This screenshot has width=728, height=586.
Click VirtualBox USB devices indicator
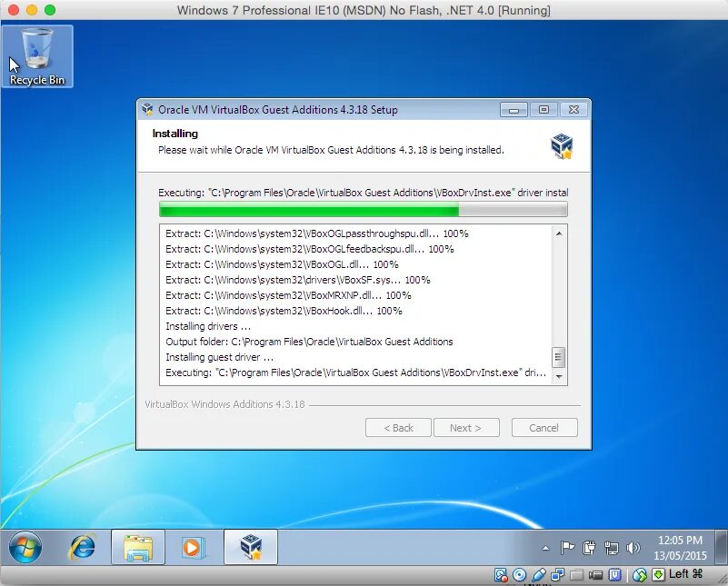click(x=539, y=575)
